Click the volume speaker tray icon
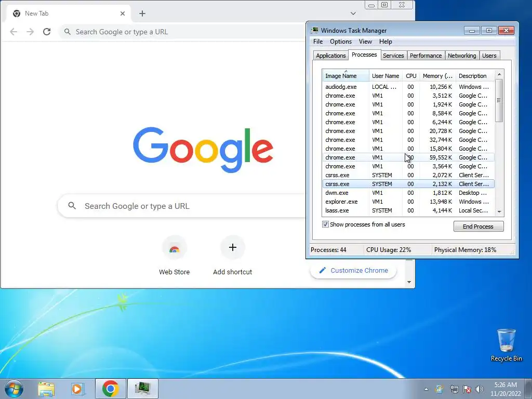The width and height of the screenshot is (532, 399). (x=480, y=389)
